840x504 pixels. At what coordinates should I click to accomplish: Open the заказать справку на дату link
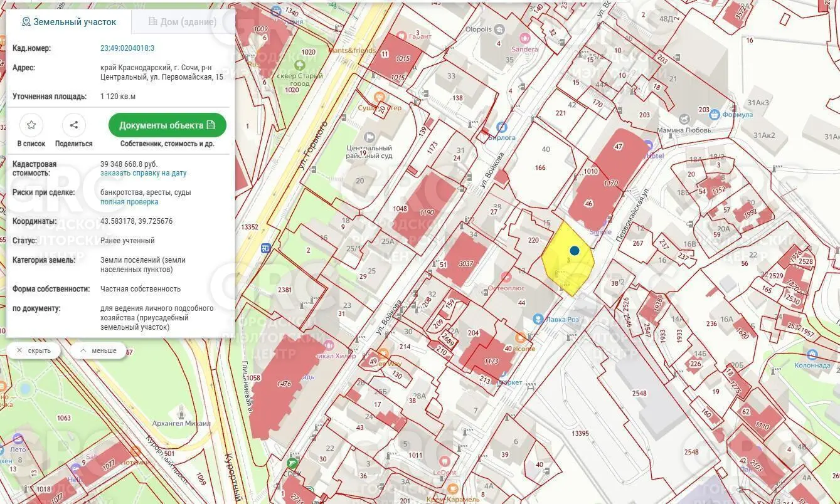(143, 173)
